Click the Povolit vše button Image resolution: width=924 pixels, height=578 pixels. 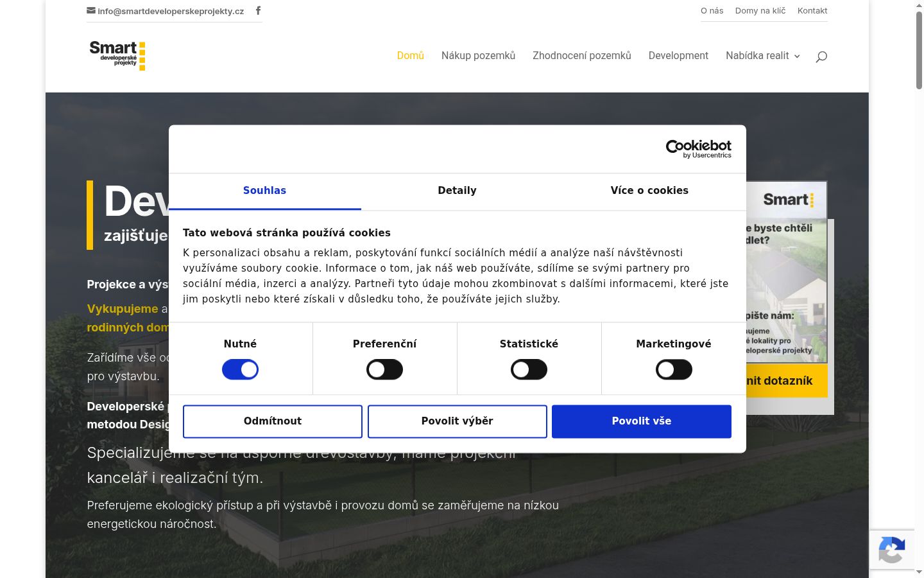(x=642, y=421)
